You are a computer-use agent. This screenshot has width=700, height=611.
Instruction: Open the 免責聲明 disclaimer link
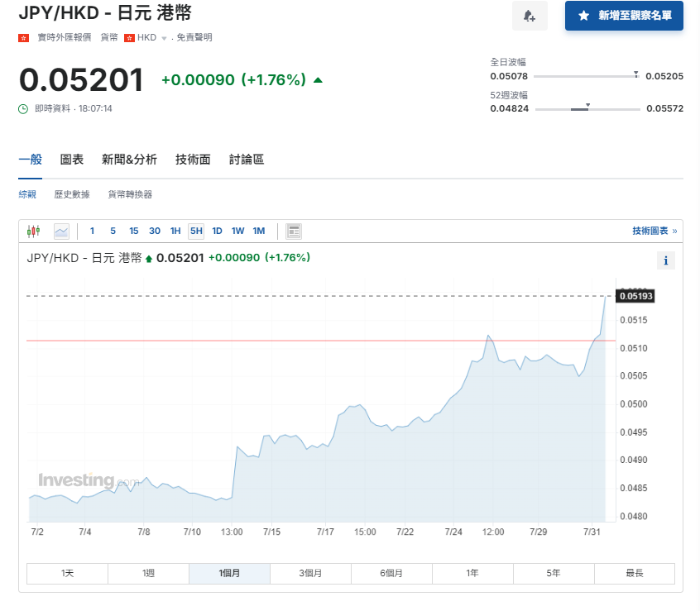click(194, 38)
